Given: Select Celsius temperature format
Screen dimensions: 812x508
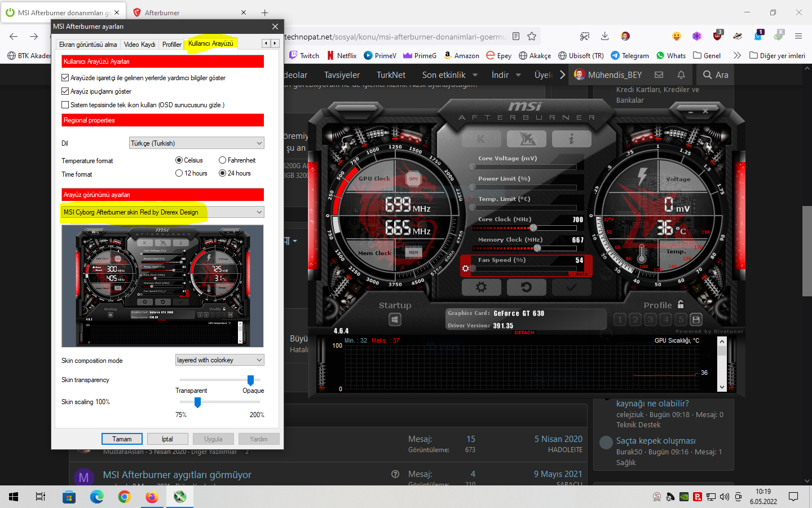Looking at the screenshot, I should [179, 160].
